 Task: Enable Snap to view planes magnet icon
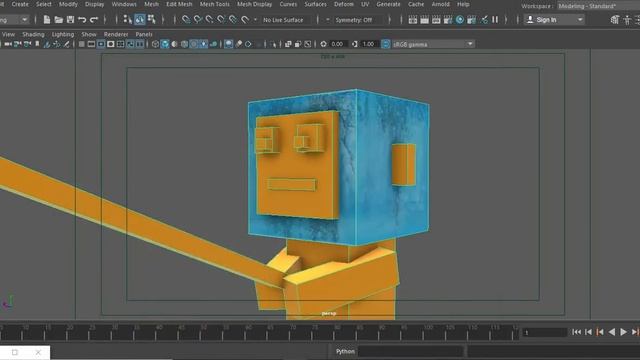click(233, 19)
